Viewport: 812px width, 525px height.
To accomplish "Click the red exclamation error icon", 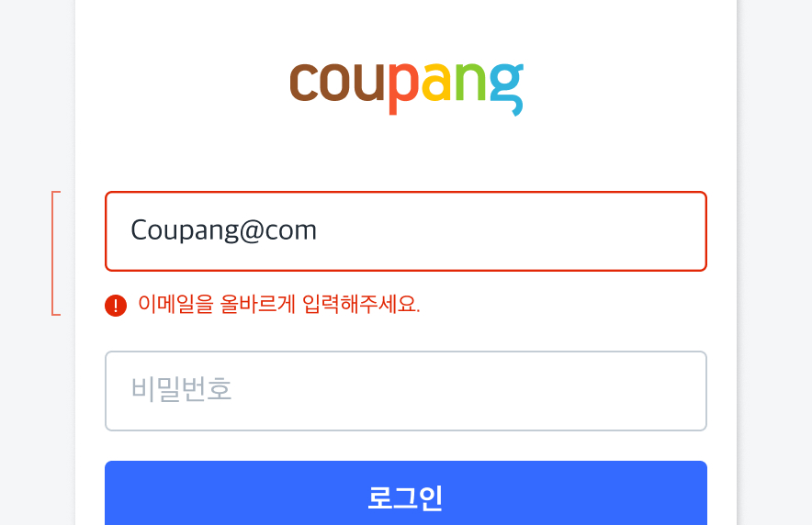I will [116, 305].
